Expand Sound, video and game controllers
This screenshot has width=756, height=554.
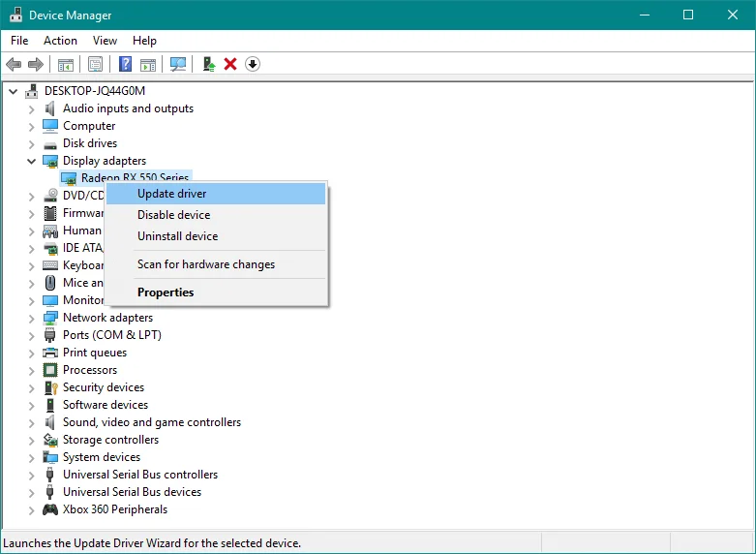coord(31,423)
